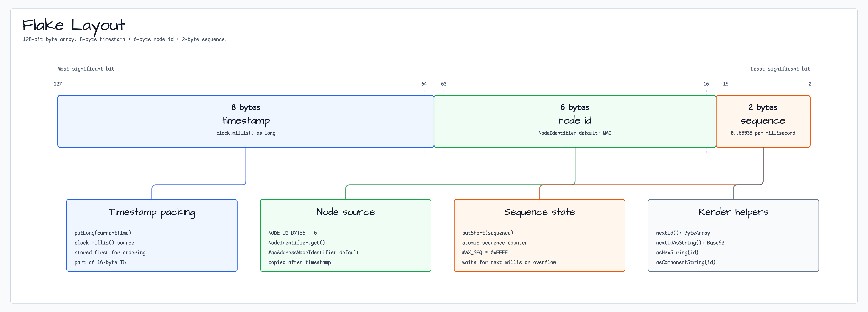The width and height of the screenshot is (868, 312).
Task: Click the bit 0 marker
Action: coord(810,84)
